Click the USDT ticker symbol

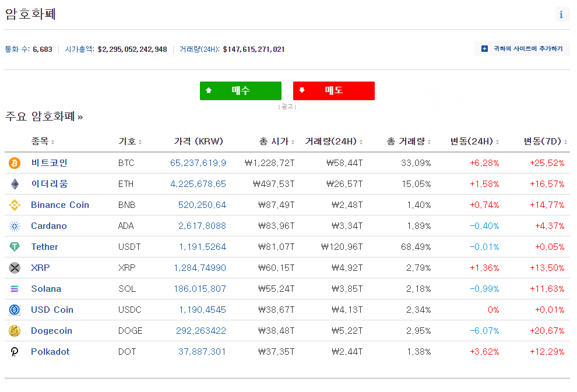(x=129, y=247)
